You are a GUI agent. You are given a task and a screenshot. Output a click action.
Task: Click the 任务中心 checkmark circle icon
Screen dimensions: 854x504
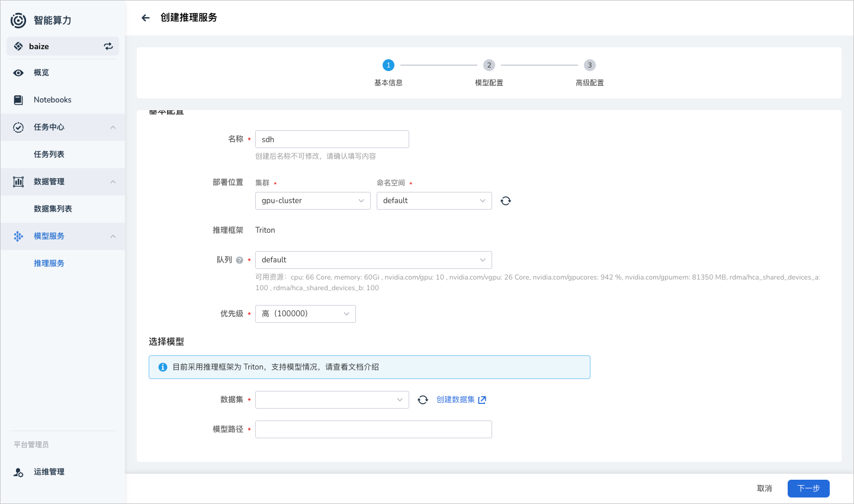(18, 127)
